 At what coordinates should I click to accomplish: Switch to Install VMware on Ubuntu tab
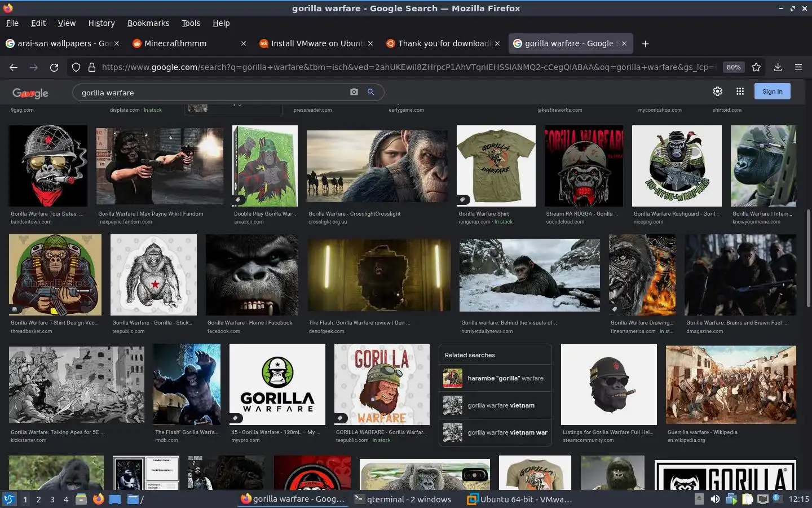click(316, 43)
